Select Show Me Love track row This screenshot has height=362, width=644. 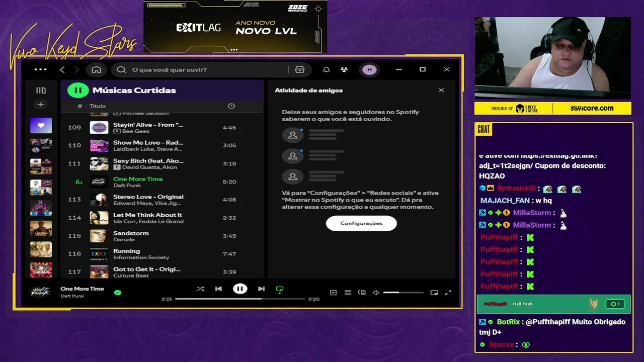162,145
